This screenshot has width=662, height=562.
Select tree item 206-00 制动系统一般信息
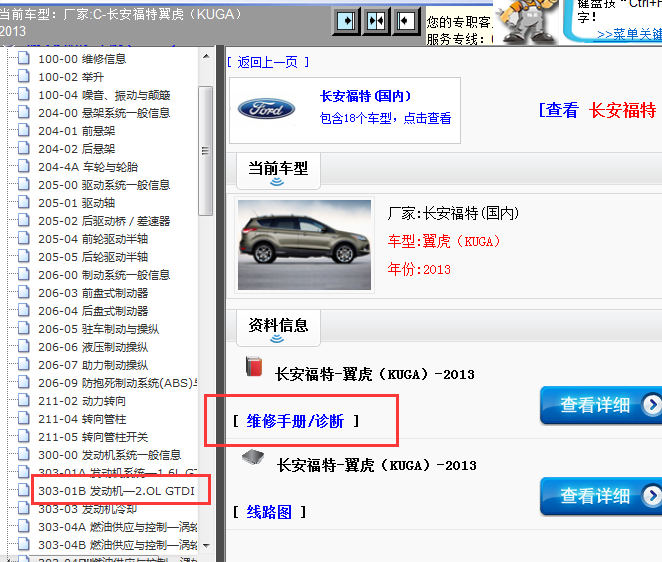[x=104, y=275]
